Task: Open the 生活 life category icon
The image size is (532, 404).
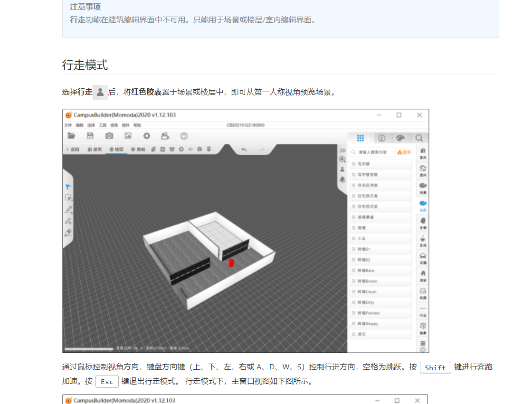Action: click(x=423, y=241)
